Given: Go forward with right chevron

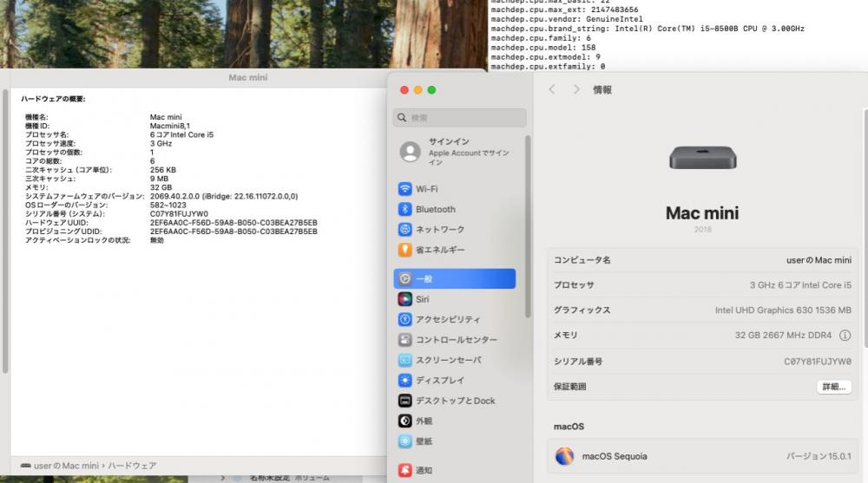Looking at the screenshot, I should [576, 89].
